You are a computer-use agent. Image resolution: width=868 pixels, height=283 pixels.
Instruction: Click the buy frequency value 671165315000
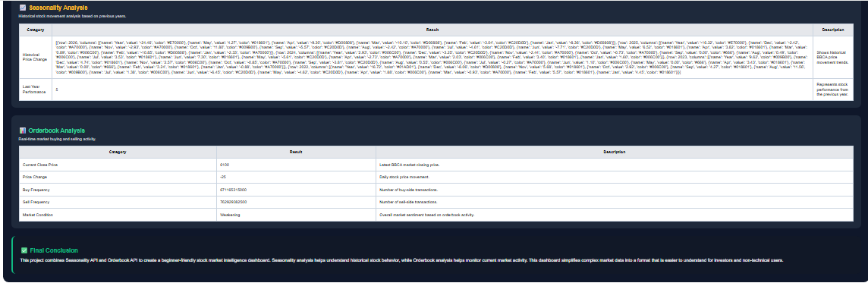(233, 190)
